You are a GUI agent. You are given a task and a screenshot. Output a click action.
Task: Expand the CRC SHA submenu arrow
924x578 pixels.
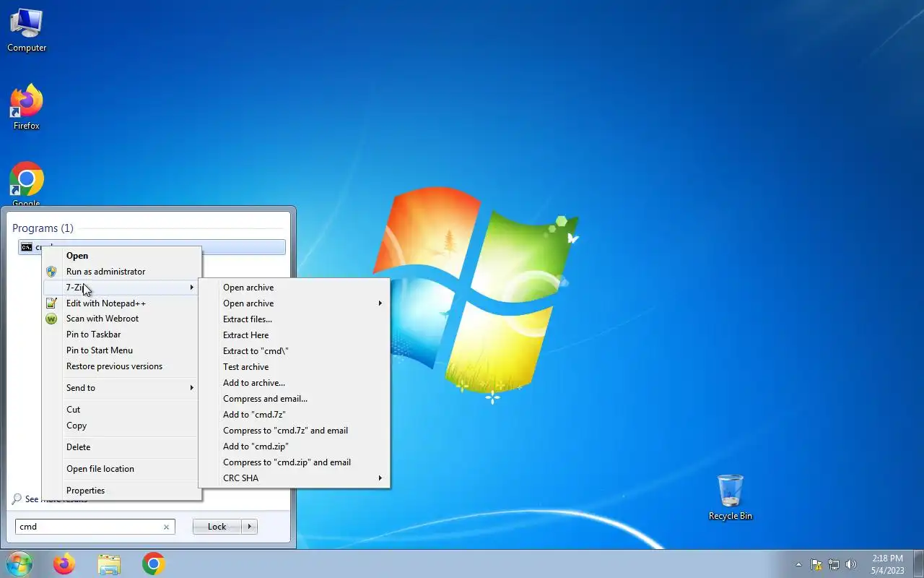tap(380, 478)
